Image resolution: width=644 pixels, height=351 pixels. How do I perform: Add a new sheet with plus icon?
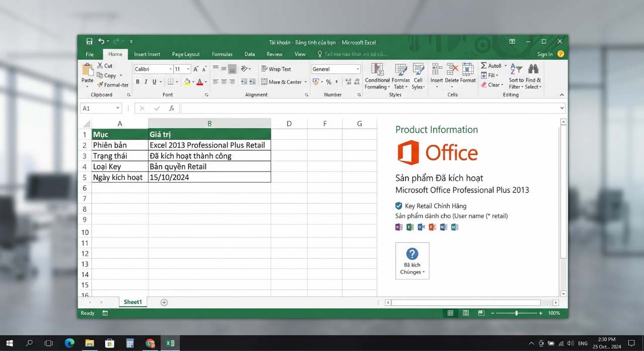(164, 302)
